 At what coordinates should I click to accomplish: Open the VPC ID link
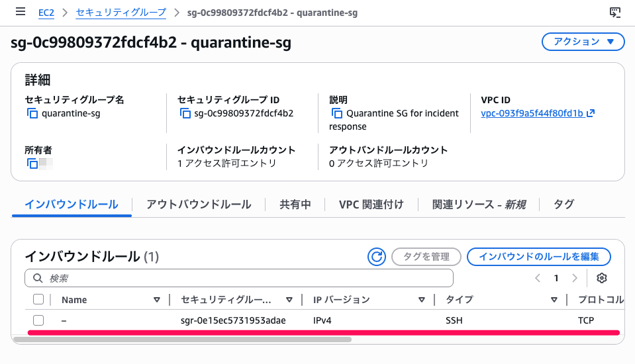coord(532,113)
